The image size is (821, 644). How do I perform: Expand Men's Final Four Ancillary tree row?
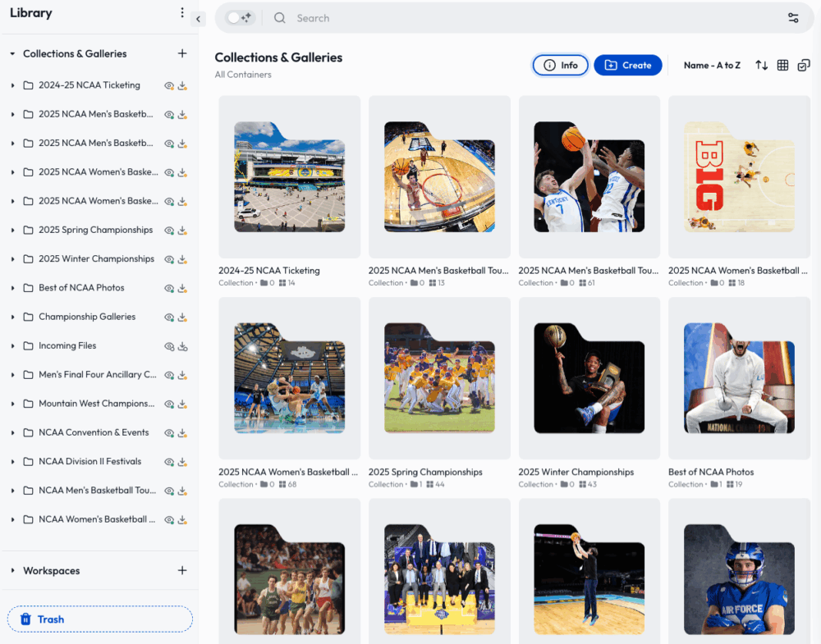(x=12, y=375)
